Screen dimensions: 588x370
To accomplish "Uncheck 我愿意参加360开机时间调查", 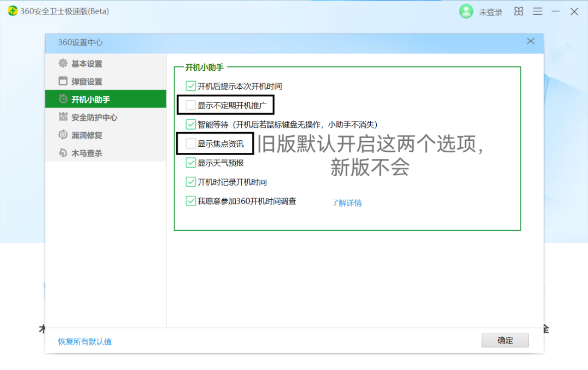I will click(x=189, y=201).
